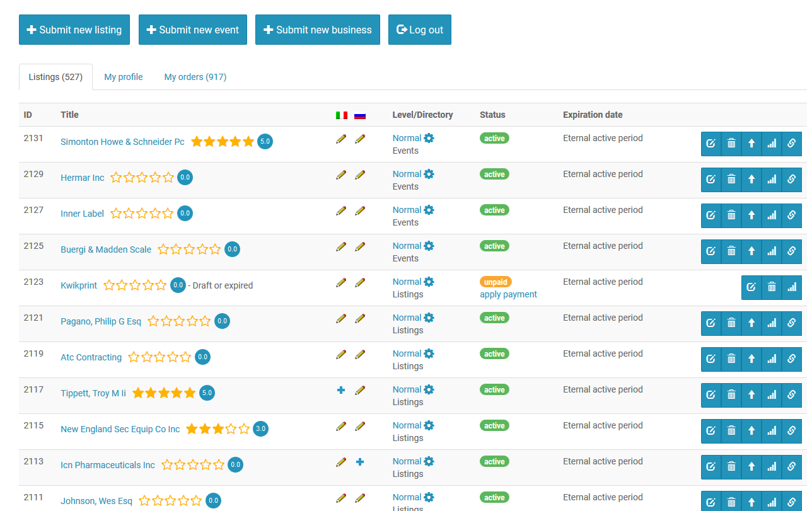Delete the Hermar Inc listing via trash icon

coord(731,180)
